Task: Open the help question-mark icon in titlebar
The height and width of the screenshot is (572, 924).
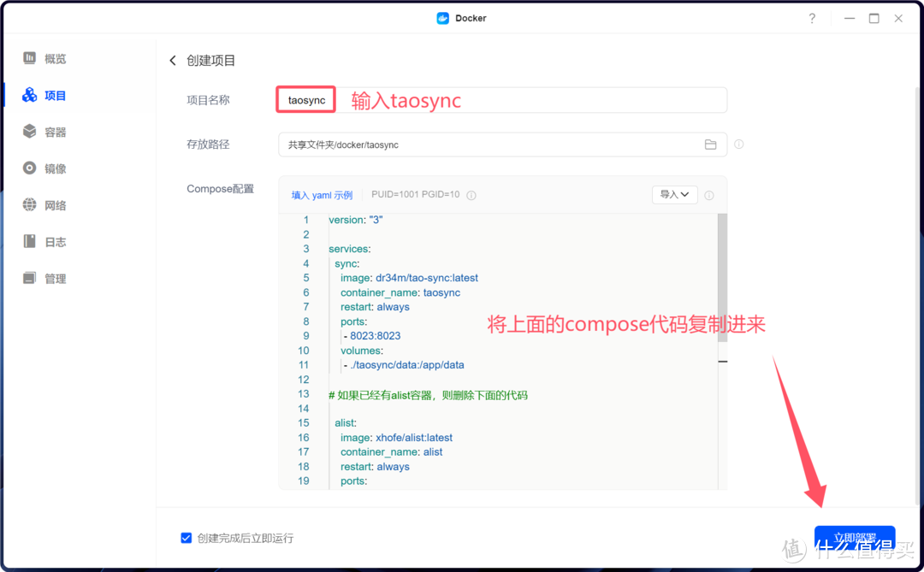Action: coord(812,18)
